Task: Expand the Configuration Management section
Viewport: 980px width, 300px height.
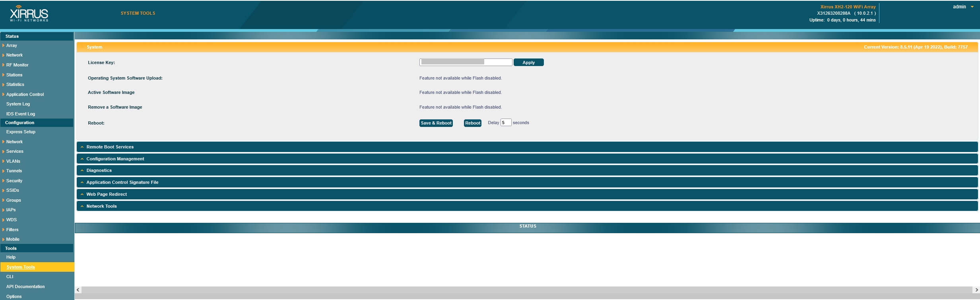Action: pyautogui.click(x=115, y=159)
